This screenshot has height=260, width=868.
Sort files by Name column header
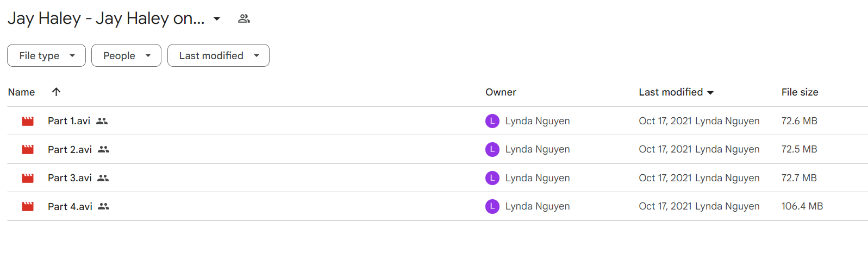coord(21,92)
